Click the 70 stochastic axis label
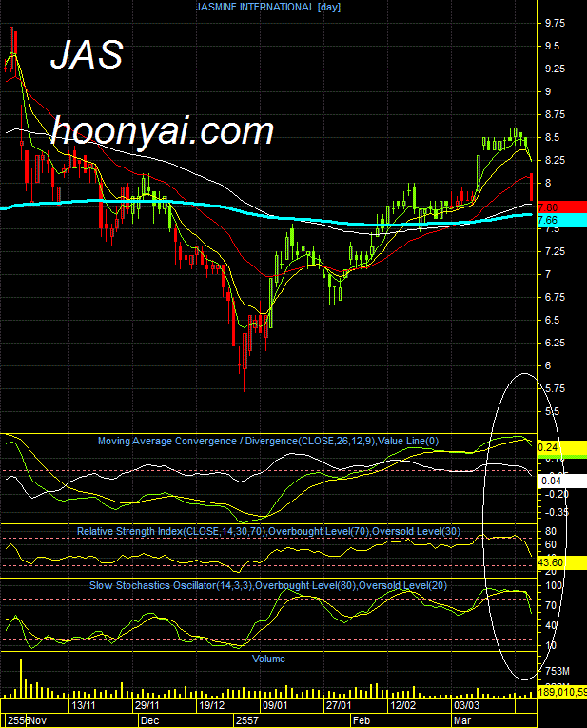587x728 pixels. click(550, 605)
